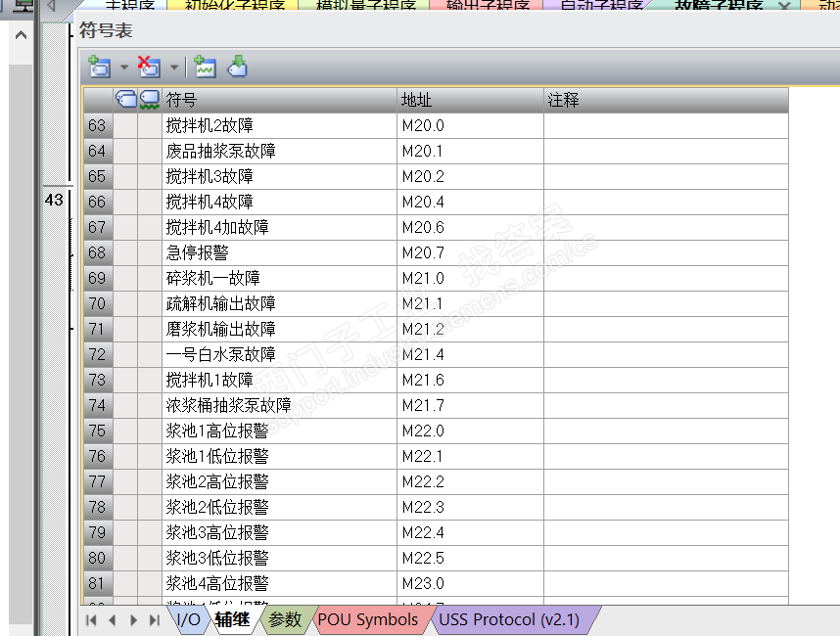Select row number 63 header

coord(98,125)
